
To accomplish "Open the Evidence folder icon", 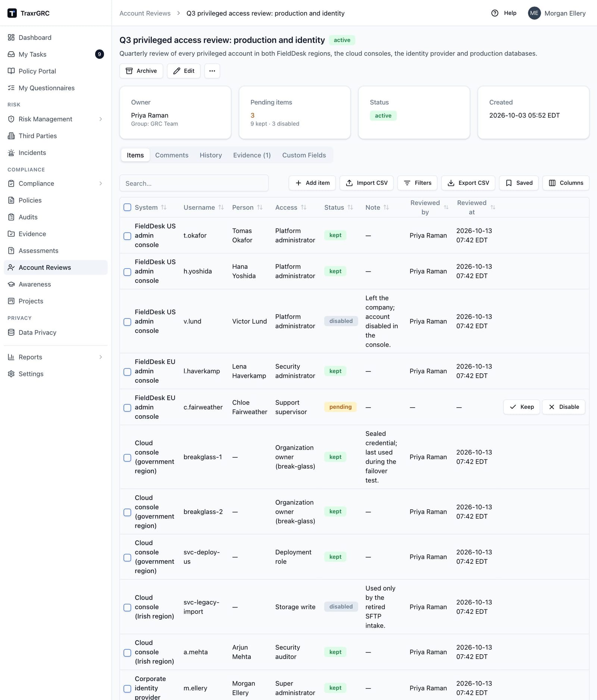I will (11, 234).
